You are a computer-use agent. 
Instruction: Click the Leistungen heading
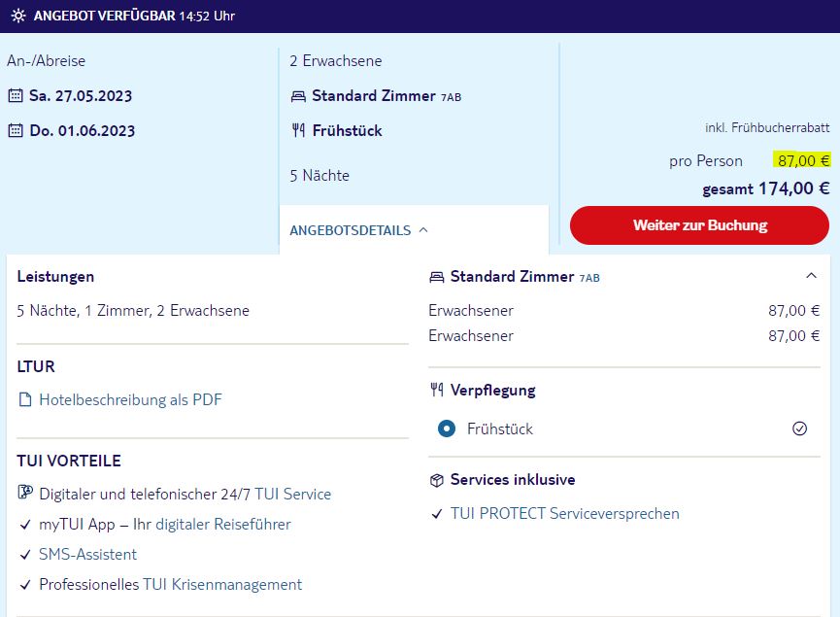click(x=55, y=277)
